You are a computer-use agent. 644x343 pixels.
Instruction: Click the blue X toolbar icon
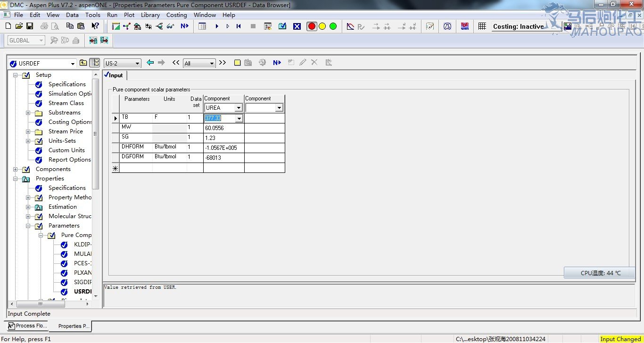297,26
